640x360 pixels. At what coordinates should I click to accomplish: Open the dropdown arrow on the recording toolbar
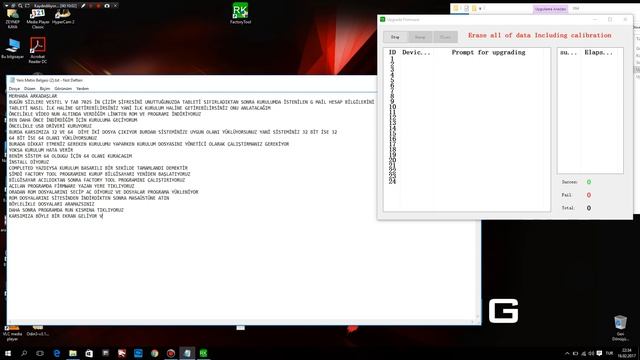[7, 6]
